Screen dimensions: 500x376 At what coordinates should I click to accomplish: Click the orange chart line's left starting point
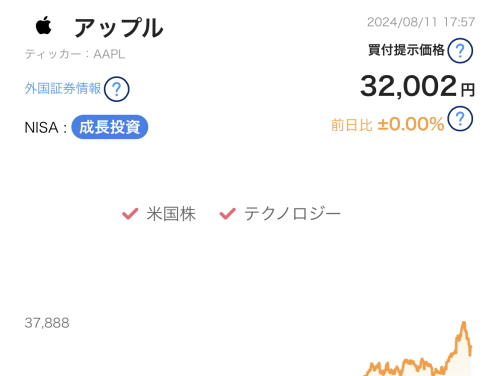tap(366, 373)
